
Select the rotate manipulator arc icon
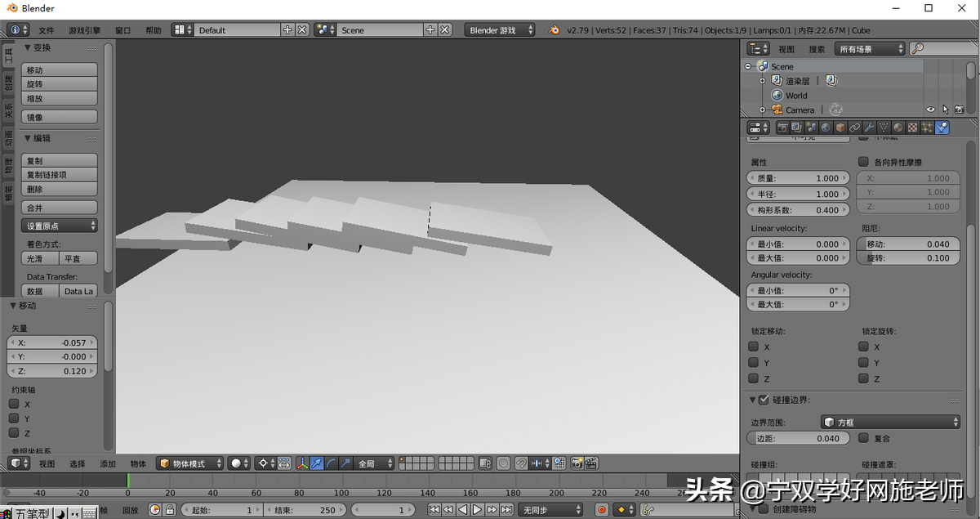pos(331,463)
